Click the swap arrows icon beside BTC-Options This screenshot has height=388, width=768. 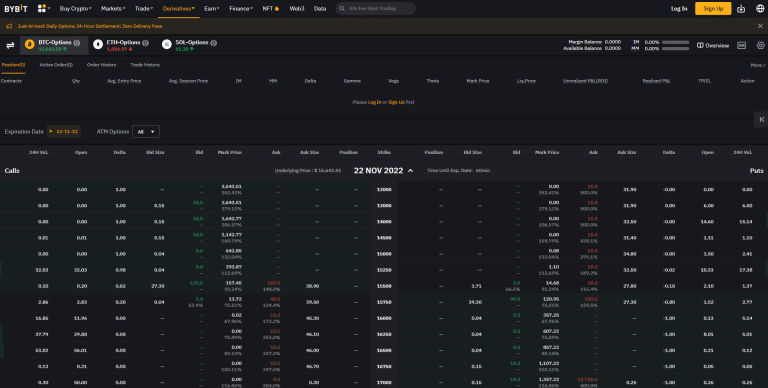pyautogui.click(x=10, y=46)
